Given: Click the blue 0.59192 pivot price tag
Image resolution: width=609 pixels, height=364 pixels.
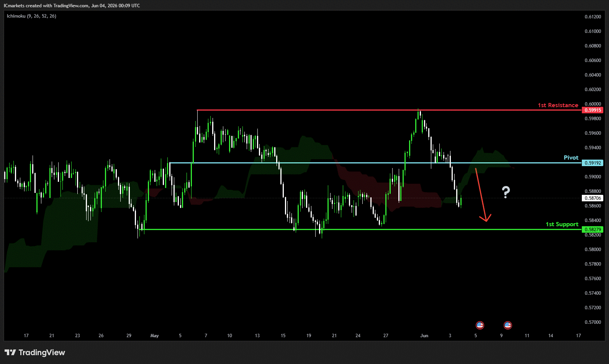Looking at the screenshot, I should (593, 163).
